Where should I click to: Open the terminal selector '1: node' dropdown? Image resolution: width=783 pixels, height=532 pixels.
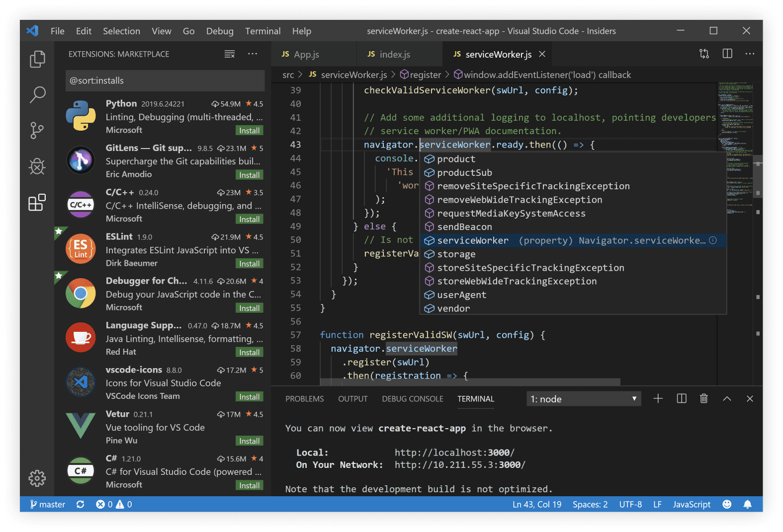(583, 399)
